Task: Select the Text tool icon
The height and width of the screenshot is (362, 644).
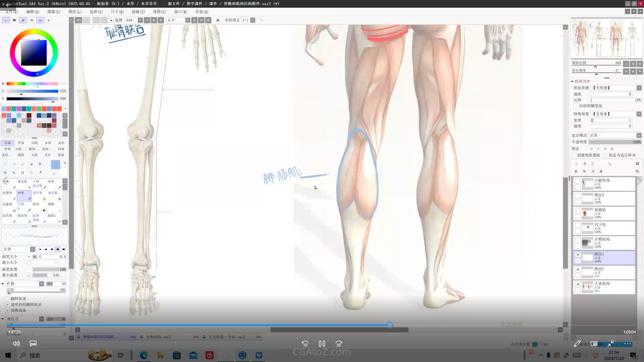Action: click(x=40, y=164)
